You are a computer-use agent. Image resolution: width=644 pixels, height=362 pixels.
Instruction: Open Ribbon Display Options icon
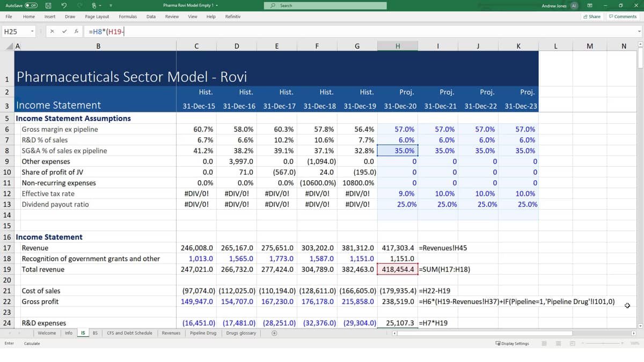591,5
